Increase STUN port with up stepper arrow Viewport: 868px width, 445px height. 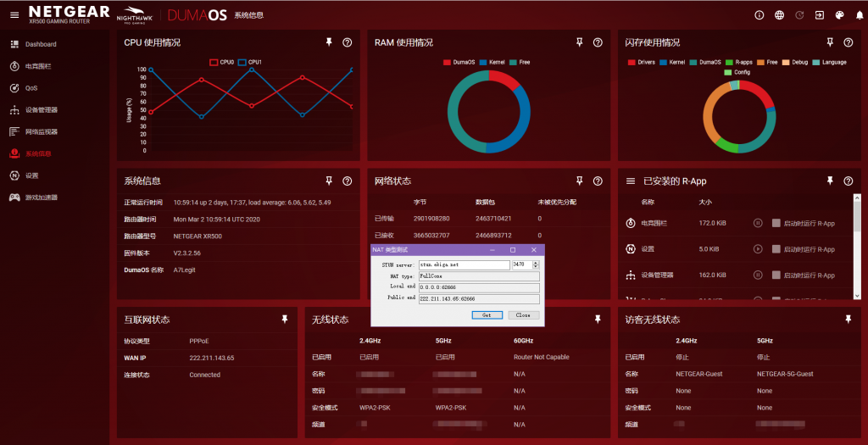pyautogui.click(x=536, y=263)
